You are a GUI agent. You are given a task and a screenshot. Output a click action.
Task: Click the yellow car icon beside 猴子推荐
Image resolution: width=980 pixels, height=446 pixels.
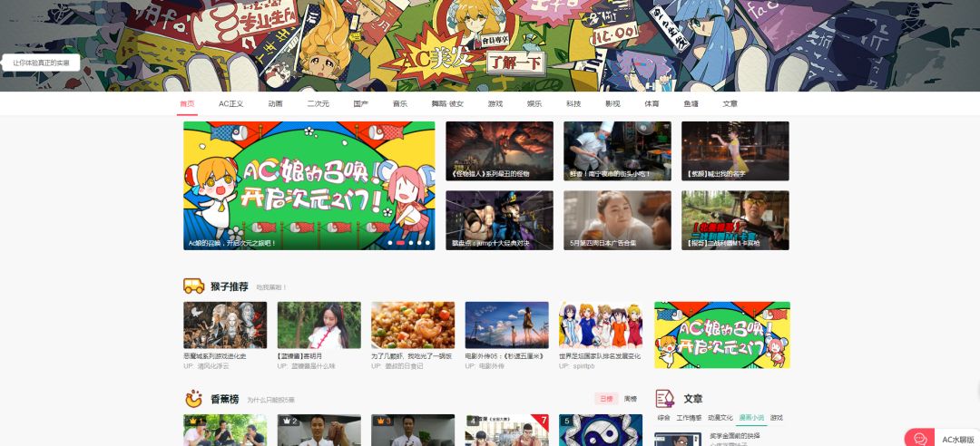click(194, 286)
